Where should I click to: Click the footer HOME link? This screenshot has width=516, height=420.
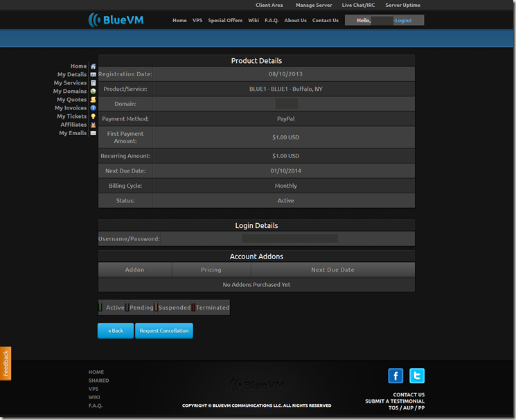tap(96, 372)
